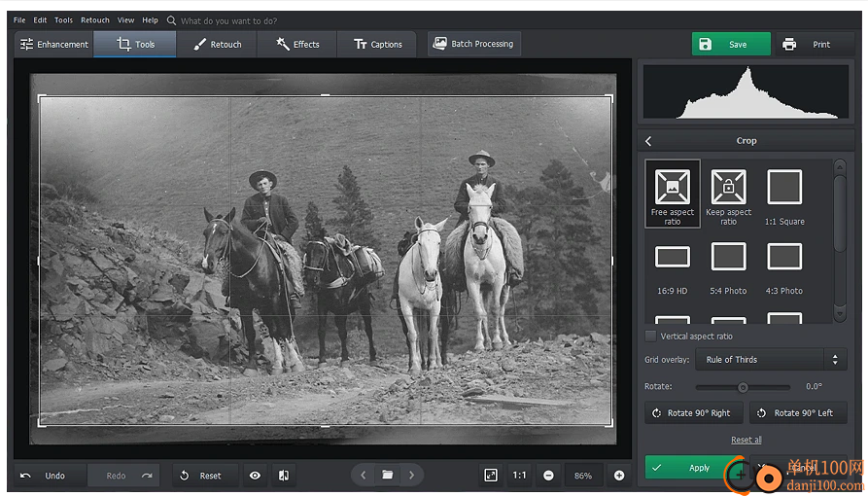Click the search field 'What do you want to do?'
This screenshot has width=868, height=496.
pos(228,21)
